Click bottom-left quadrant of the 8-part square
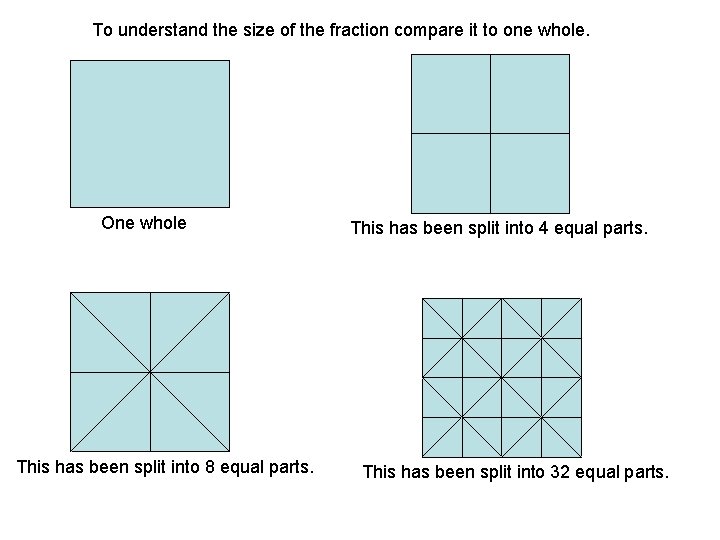This screenshot has height=540, width=720. coord(110,411)
